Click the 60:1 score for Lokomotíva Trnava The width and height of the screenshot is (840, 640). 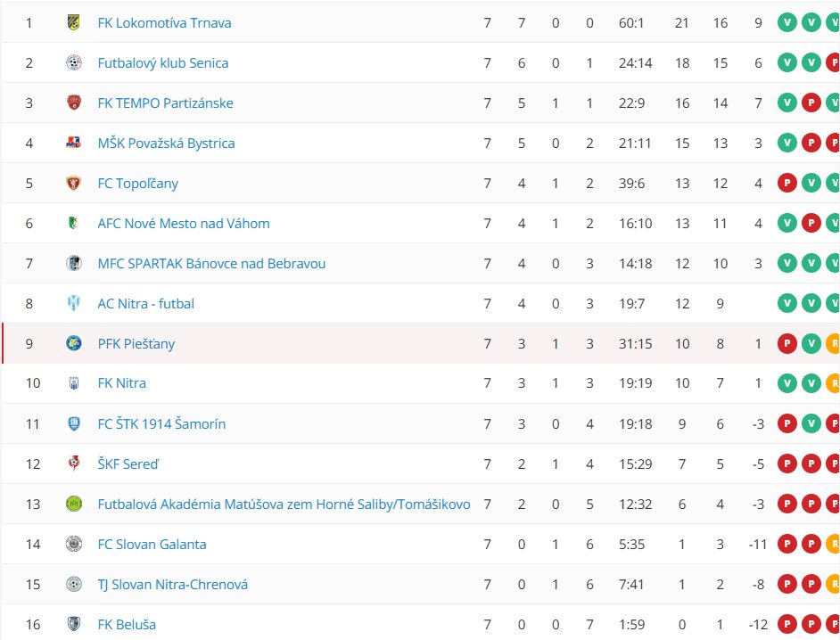631,22
